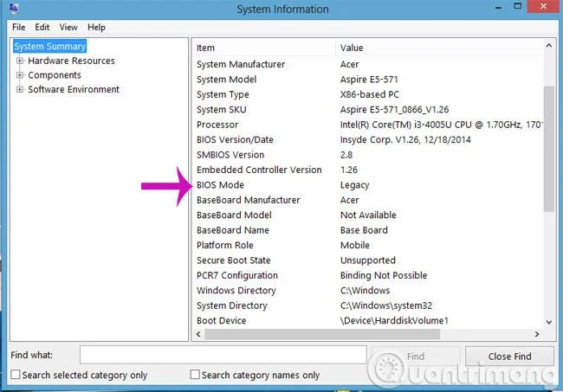
Task: Toggle Search category names only checkbox
Action: 195,375
